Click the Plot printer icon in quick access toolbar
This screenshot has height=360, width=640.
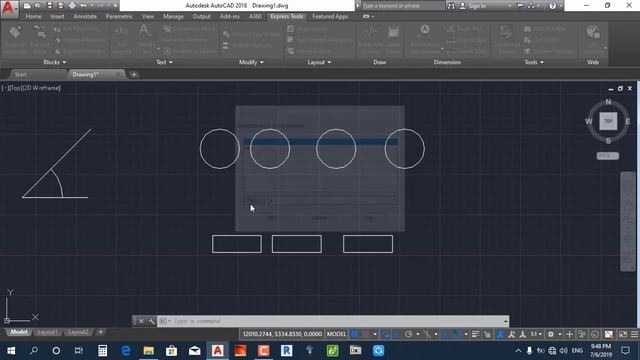pyautogui.click(x=72, y=6)
